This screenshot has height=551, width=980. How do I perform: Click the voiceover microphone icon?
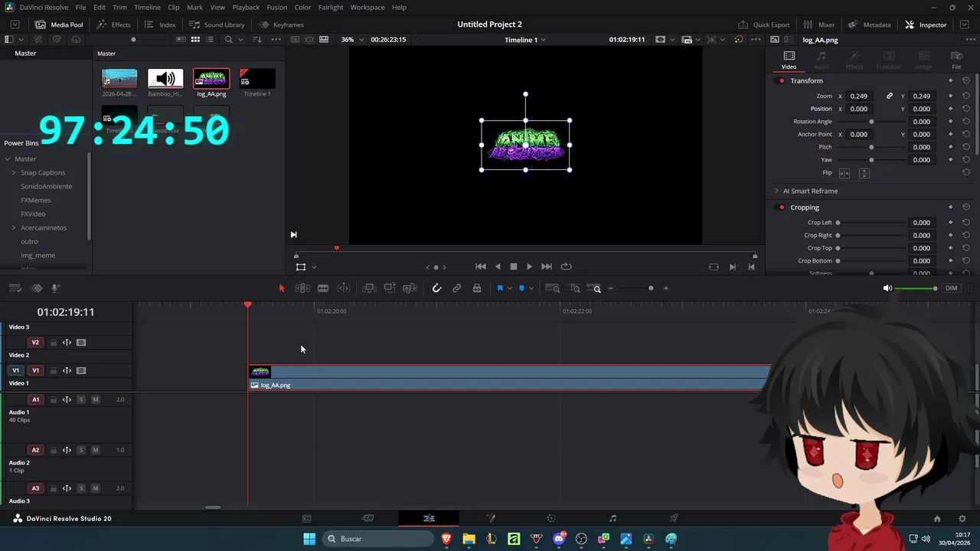pos(55,289)
